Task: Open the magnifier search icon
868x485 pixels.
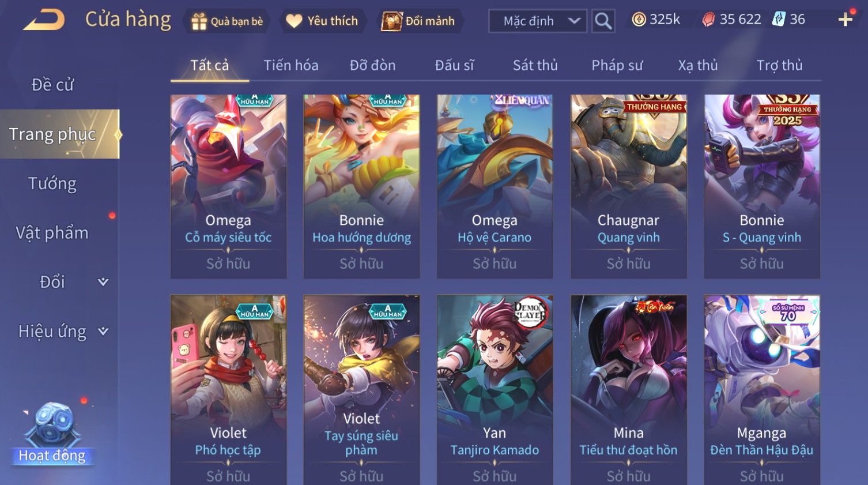Action: tap(603, 21)
